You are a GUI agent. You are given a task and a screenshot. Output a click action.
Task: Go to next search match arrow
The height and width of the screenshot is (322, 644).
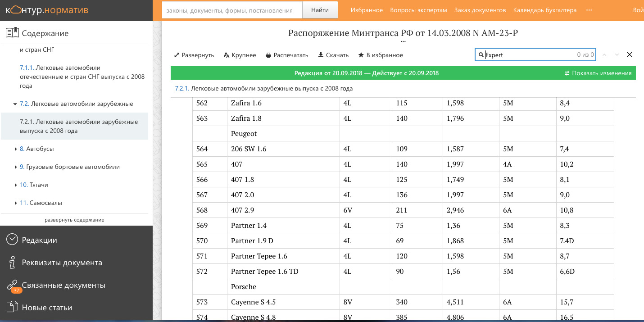click(x=617, y=55)
